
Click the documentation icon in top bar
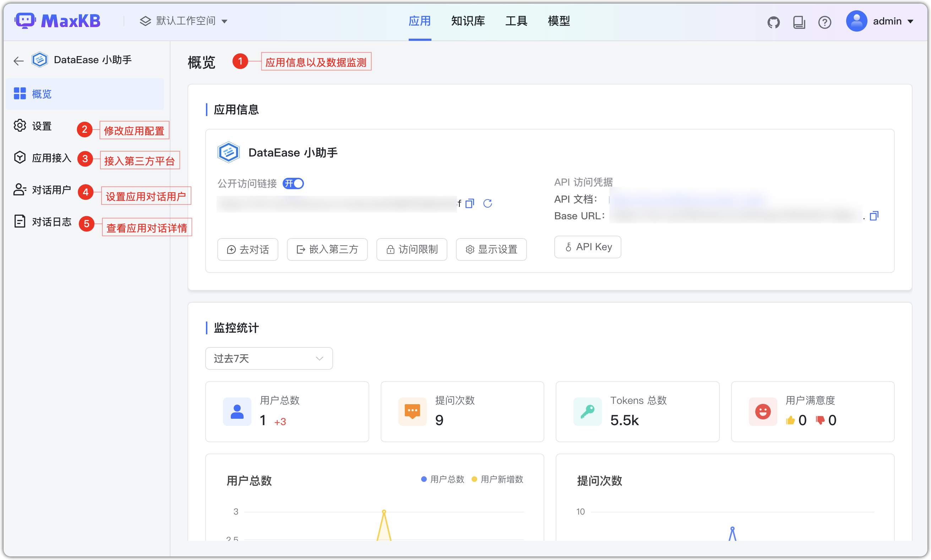[x=799, y=22]
